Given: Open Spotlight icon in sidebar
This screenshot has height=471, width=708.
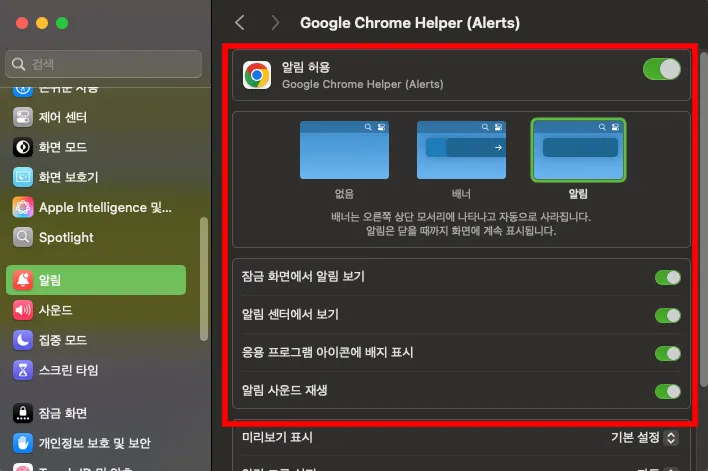Looking at the screenshot, I should [x=23, y=237].
